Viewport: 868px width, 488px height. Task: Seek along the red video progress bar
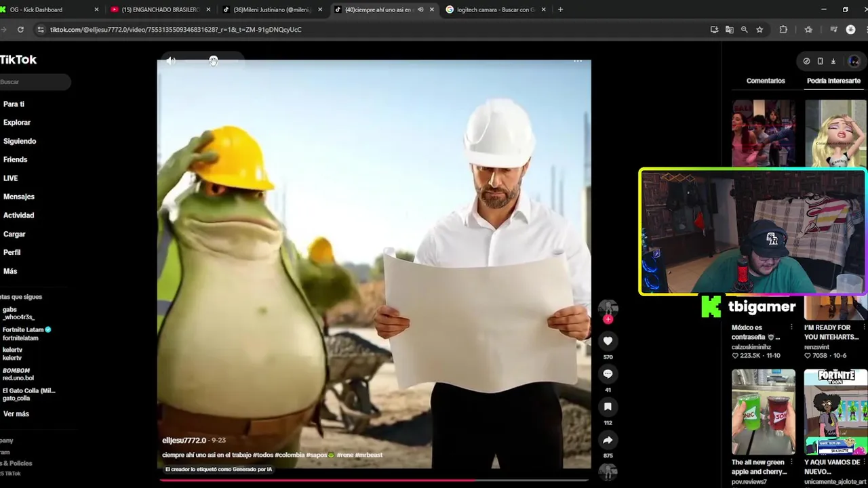(x=374, y=481)
